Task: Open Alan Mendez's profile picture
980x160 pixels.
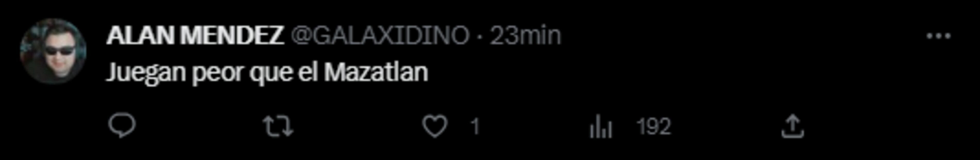Action: point(53,51)
